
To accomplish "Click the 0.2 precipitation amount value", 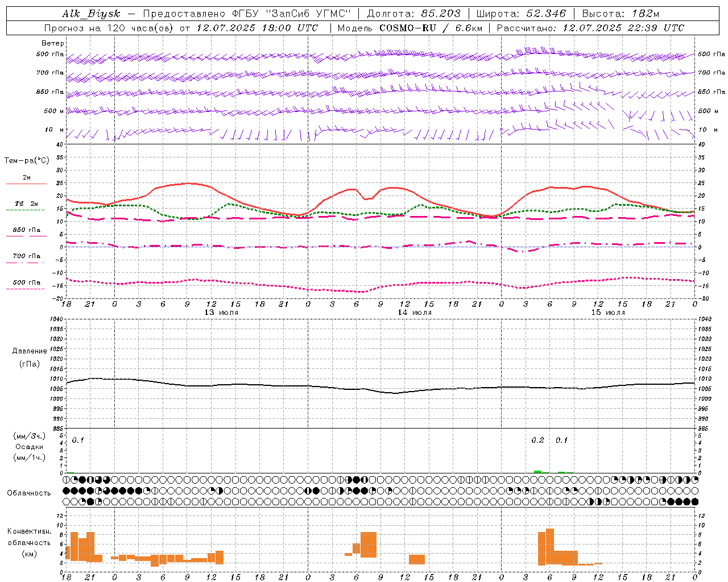I will [x=537, y=440].
